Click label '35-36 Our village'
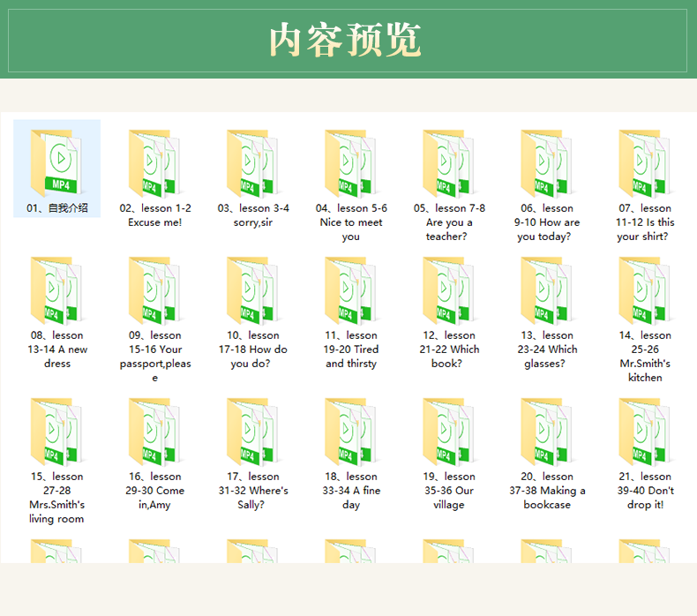This screenshot has height=616, width=697. click(449, 491)
